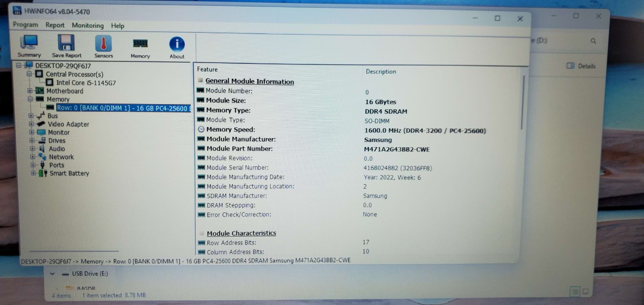Click the Memory toolbar icon
Image resolution: width=644 pixels, height=305 pixels.
[140, 47]
